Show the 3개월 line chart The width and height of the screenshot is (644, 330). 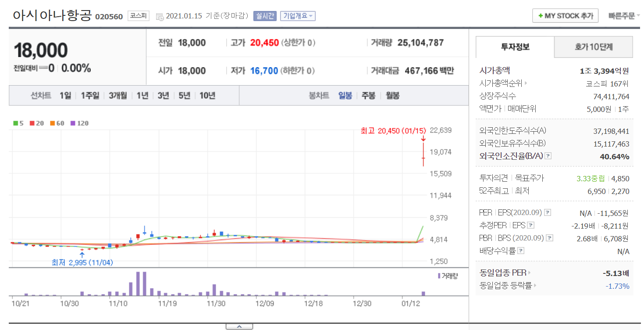117,96
